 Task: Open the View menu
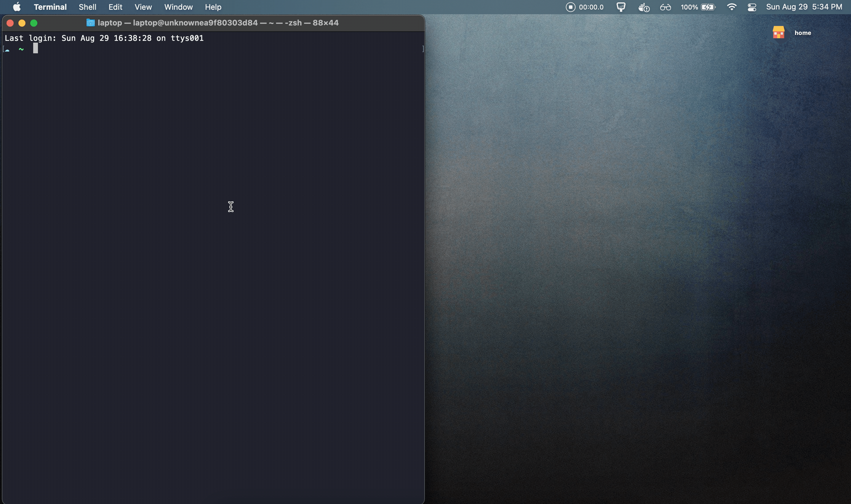point(143,7)
